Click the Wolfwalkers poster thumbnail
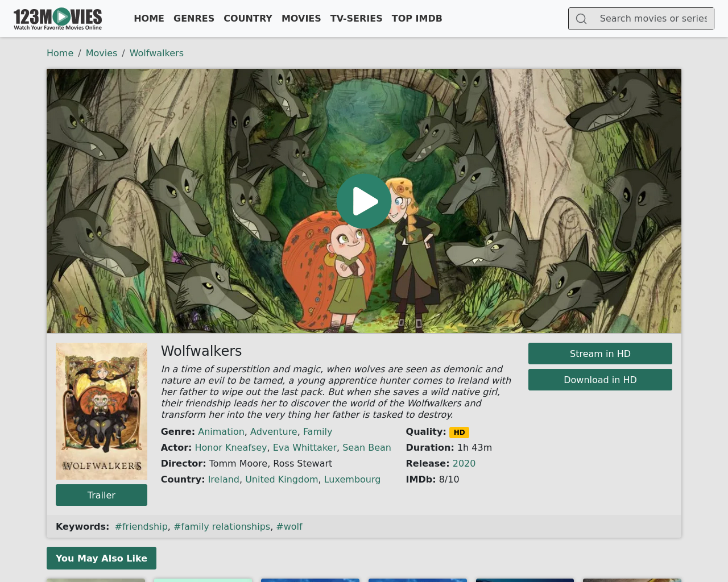The width and height of the screenshot is (728, 582). click(101, 411)
